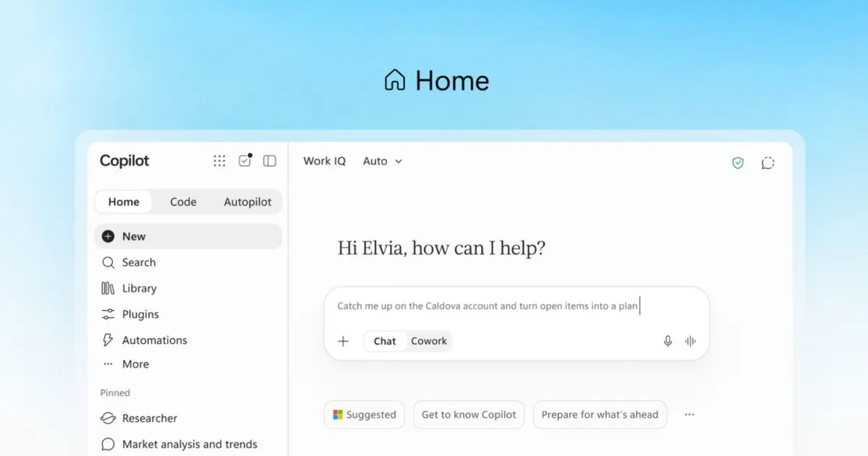Open pinned Researcher agent
Image resolution: width=868 pixels, height=456 pixels.
[188, 418]
